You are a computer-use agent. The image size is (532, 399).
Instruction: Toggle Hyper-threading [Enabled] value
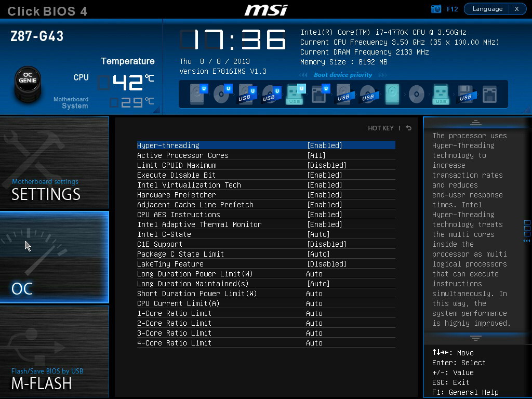click(325, 145)
